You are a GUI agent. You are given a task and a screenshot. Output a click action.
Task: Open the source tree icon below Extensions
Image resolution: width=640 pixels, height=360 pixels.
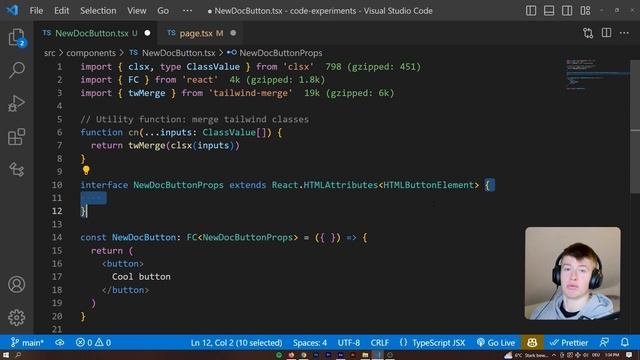[16, 169]
